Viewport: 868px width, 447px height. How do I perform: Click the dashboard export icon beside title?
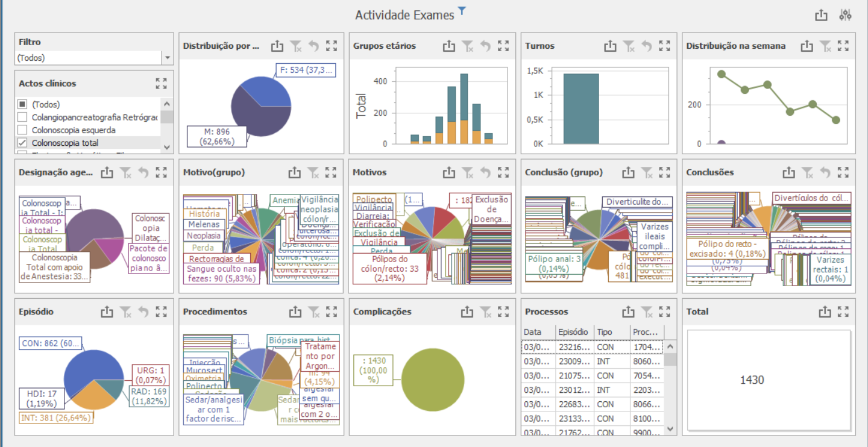click(821, 16)
